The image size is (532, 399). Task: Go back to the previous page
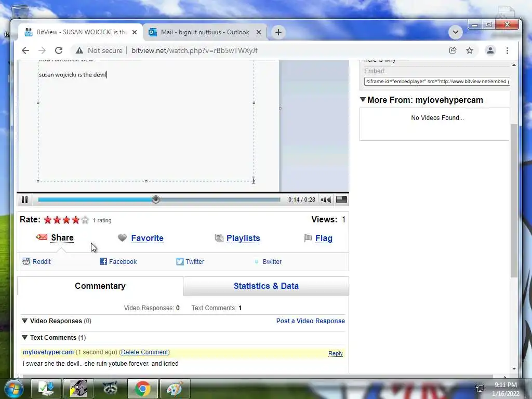click(25, 50)
